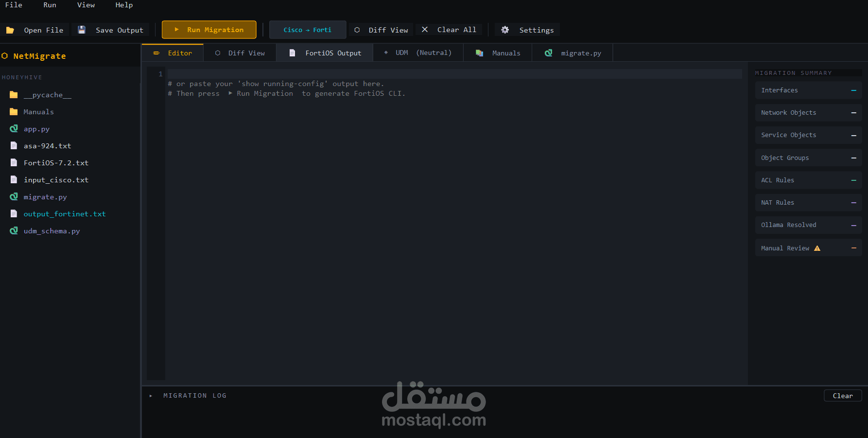The image size is (868, 438).
Task: Click the NetMigrate app title
Action: pyautogui.click(x=40, y=56)
